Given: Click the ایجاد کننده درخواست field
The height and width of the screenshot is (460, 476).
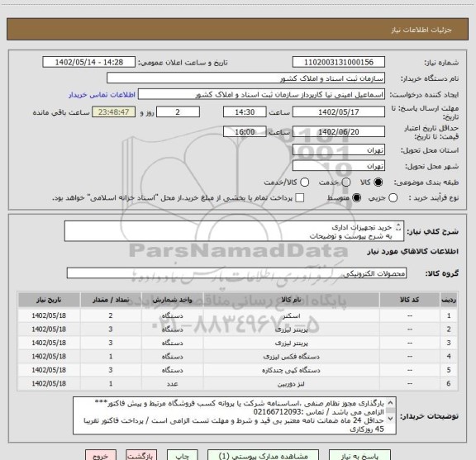Looking at the screenshot, I should 261,94.
